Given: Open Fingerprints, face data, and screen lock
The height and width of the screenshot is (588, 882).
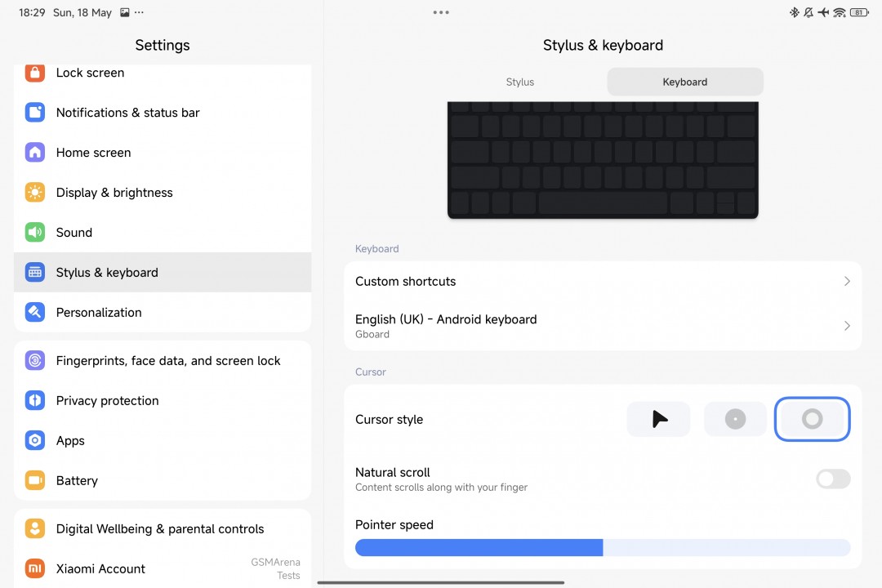Looking at the screenshot, I should (167, 361).
